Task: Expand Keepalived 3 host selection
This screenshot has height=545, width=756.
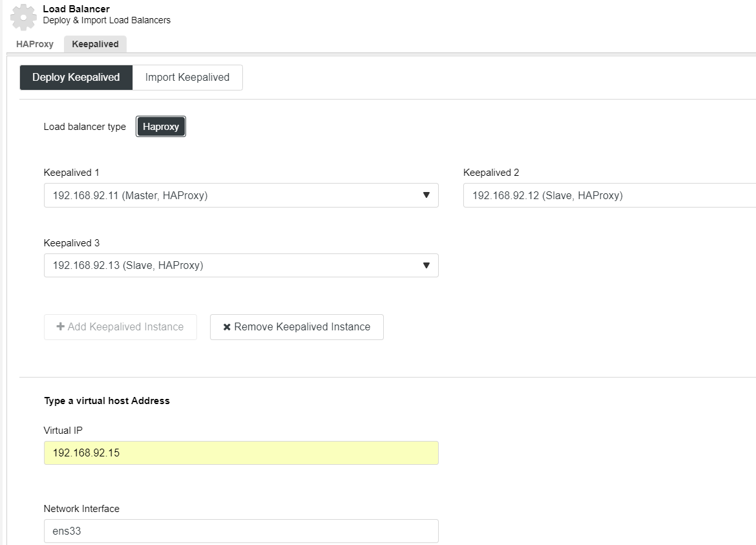Action: 241,265
